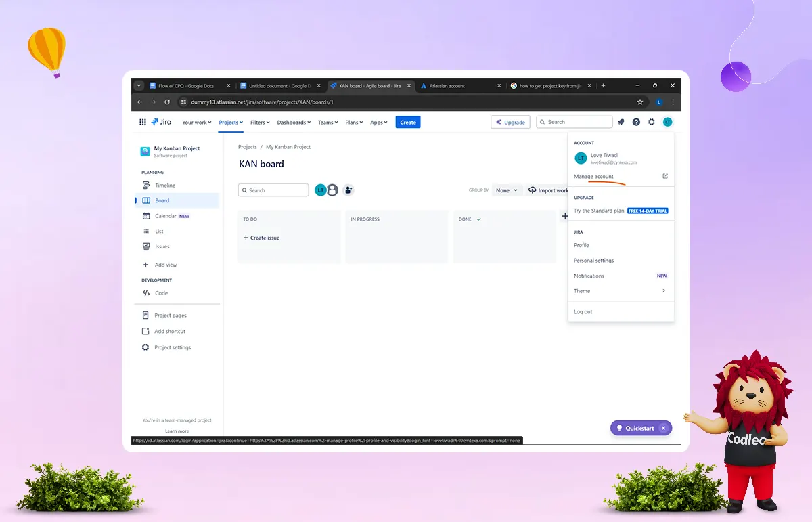Expand the Dashboards dropdown
Image resolution: width=812 pixels, height=522 pixels.
[x=294, y=123]
